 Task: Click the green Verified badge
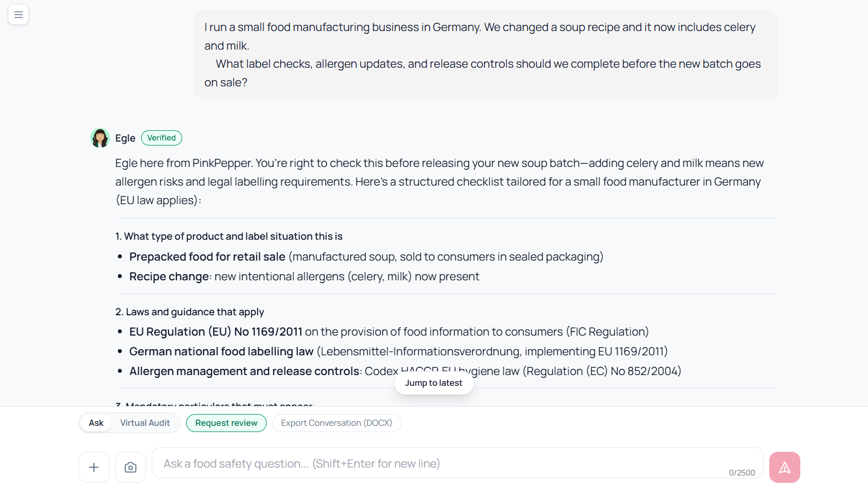161,138
